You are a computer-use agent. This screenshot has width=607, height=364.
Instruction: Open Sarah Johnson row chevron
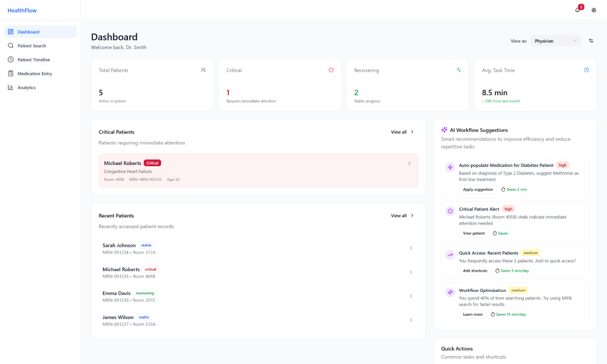[411, 248]
